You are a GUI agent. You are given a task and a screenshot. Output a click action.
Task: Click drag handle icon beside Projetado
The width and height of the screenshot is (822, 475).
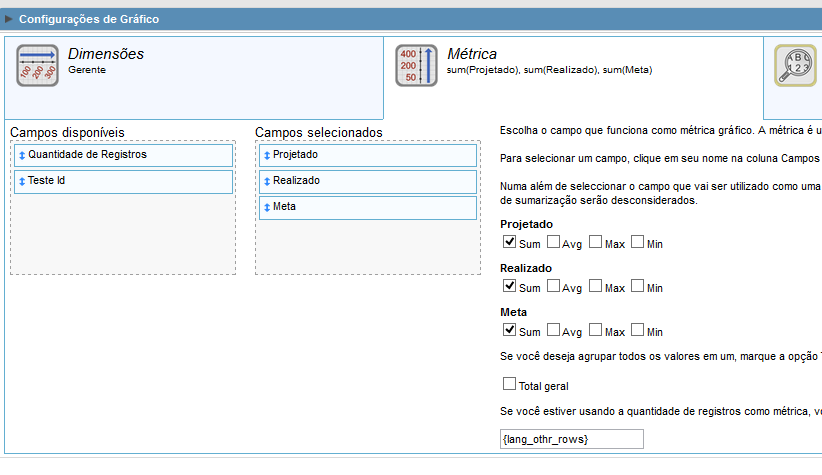click(x=267, y=156)
